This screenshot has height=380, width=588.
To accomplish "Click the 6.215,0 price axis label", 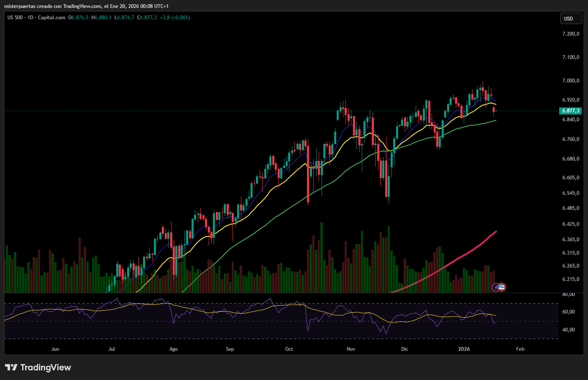I will point(571,279).
